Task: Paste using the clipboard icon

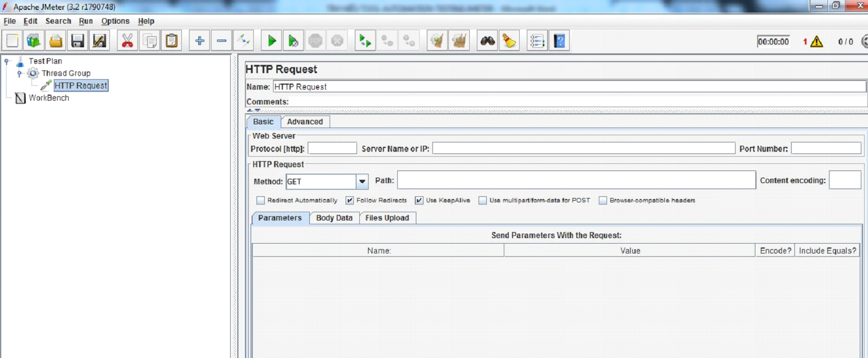Action: click(171, 41)
